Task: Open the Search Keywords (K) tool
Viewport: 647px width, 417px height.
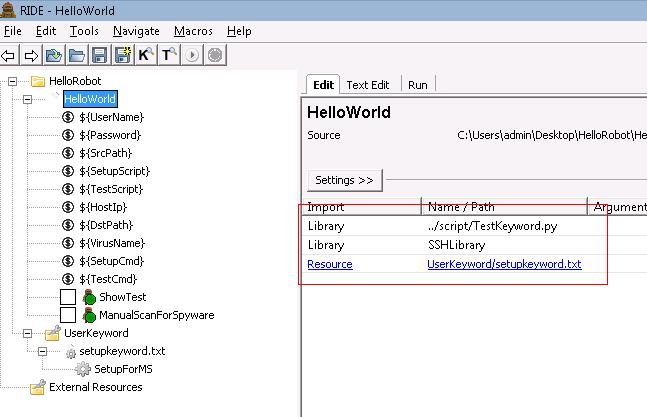Action: [146, 55]
